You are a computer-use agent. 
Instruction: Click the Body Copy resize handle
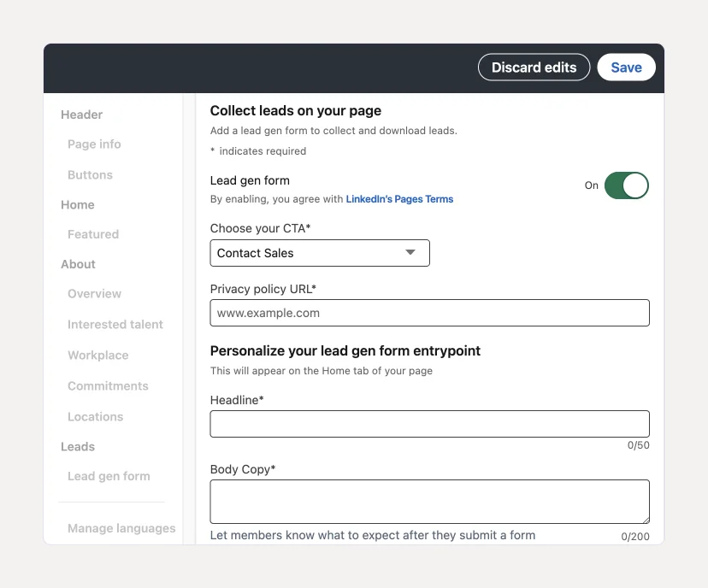[646, 520]
